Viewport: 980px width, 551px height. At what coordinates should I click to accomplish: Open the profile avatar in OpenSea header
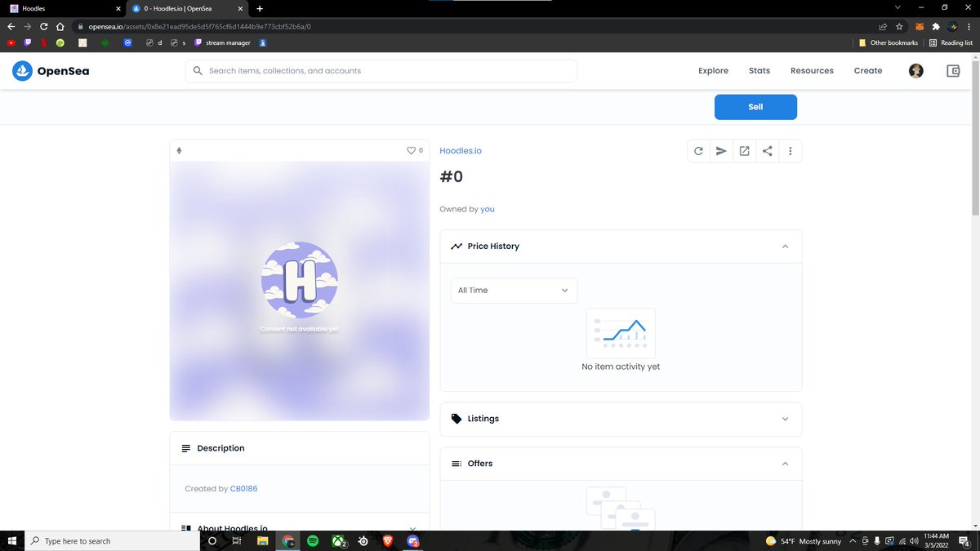[916, 71]
